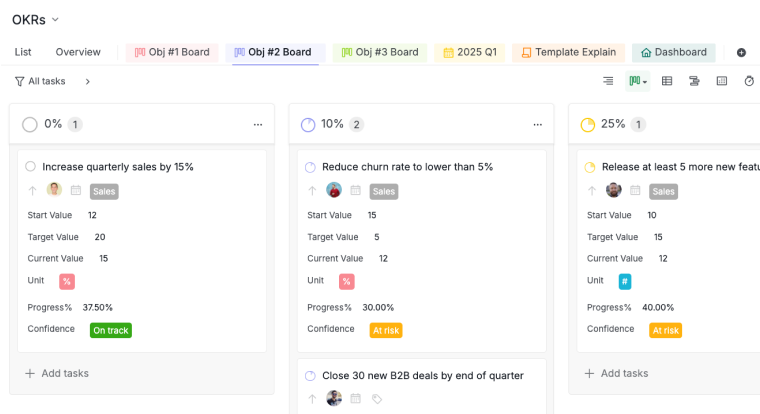This screenshot has height=414, width=760.
Task: Toggle status circle of Close 30 B2B deals task
Action: pos(310,376)
